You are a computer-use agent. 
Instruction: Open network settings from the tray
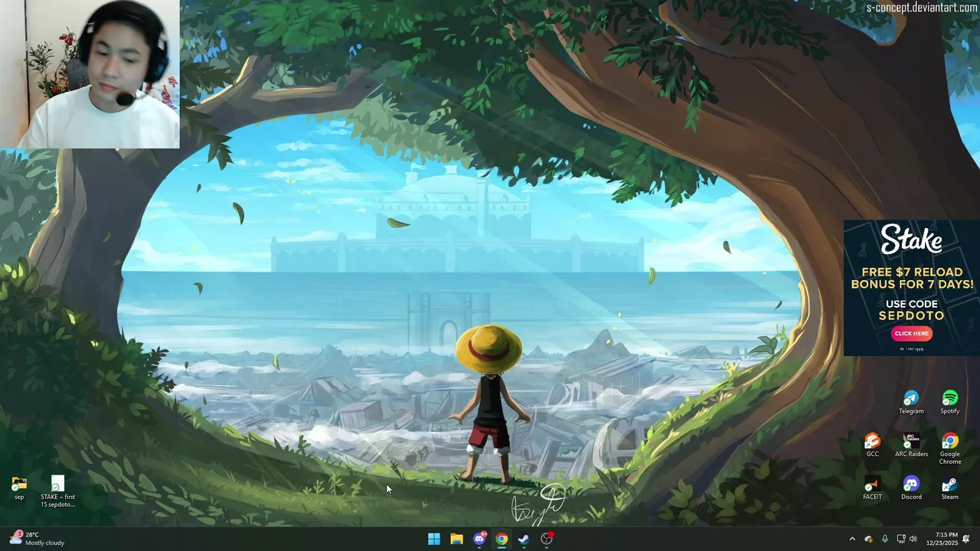click(x=900, y=539)
